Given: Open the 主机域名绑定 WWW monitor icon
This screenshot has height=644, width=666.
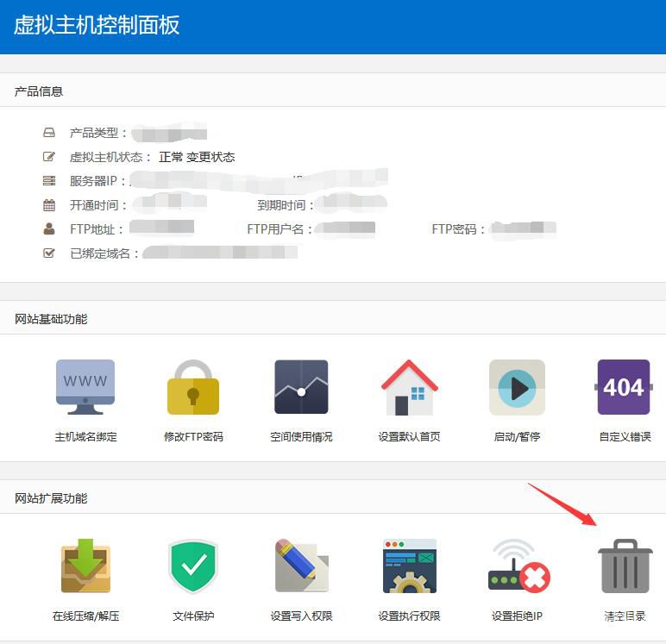Looking at the screenshot, I should pyautogui.click(x=85, y=388).
